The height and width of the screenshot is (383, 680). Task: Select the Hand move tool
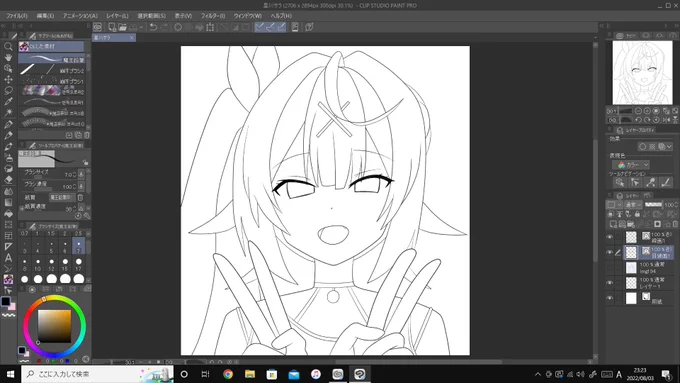pos(8,57)
